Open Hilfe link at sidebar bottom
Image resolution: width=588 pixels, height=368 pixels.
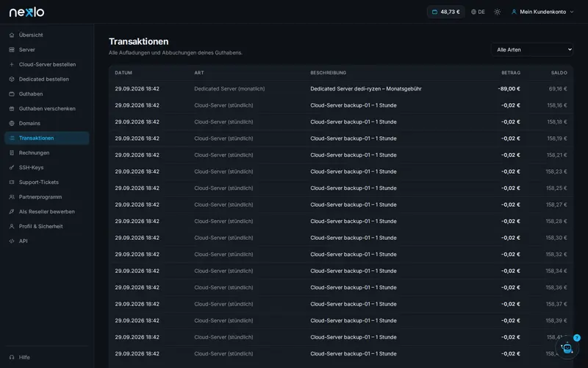(47, 357)
